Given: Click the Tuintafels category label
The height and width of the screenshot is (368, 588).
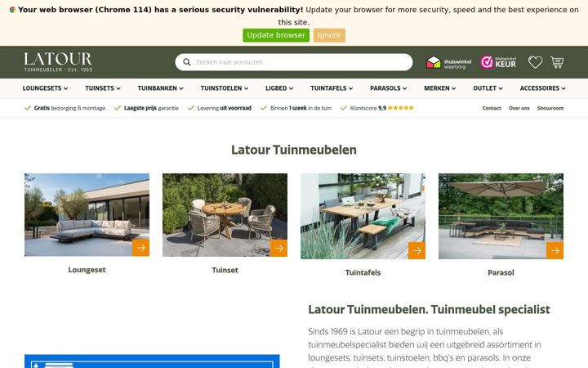Looking at the screenshot, I should click(363, 272).
